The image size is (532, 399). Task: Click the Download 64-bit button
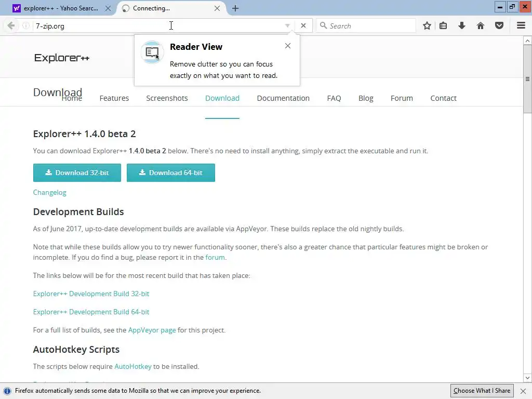(170, 172)
